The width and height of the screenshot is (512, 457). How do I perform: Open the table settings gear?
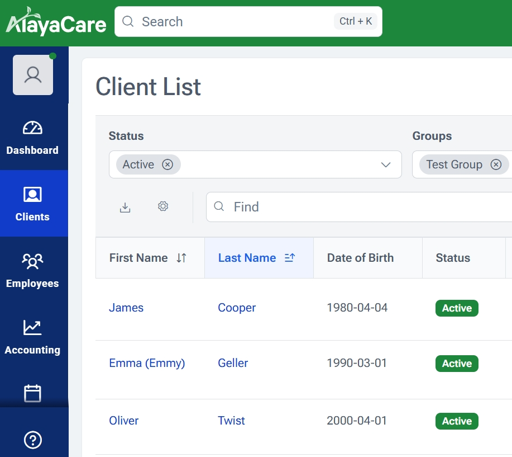(163, 206)
